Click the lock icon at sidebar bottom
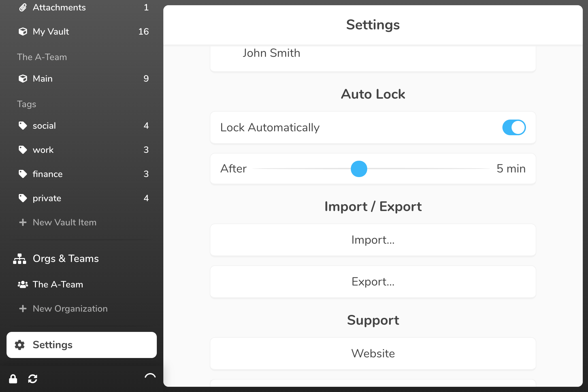 pos(13,379)
